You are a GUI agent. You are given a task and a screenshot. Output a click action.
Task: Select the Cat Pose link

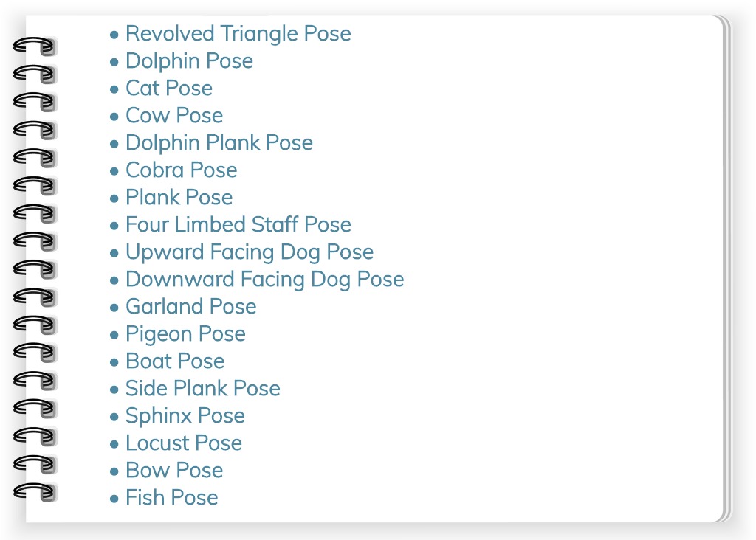coord(169,88)
